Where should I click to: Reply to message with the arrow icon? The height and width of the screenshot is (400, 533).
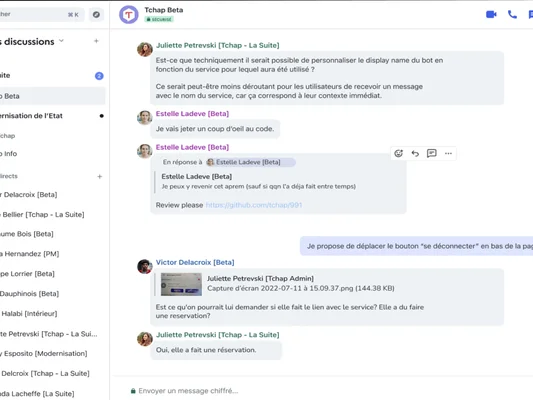point(415,153)
